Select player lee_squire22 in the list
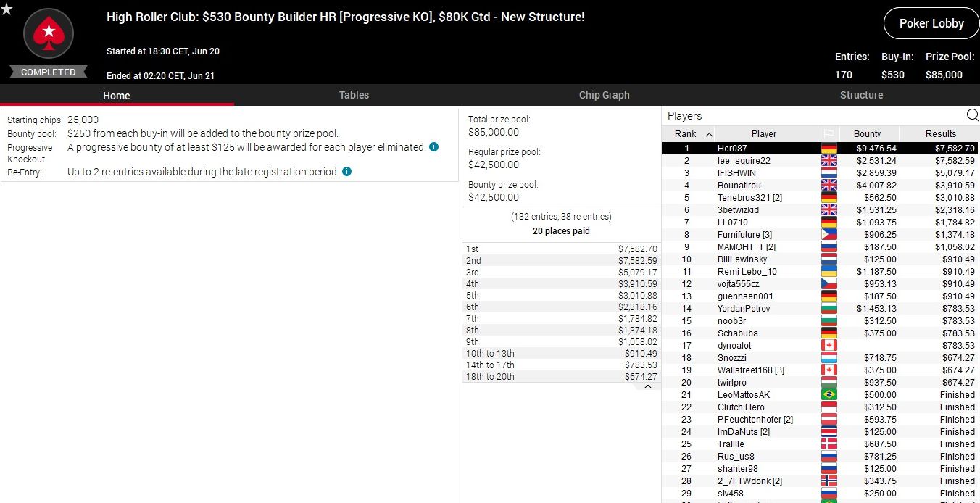The image size is (980, 503). point(744,161)
